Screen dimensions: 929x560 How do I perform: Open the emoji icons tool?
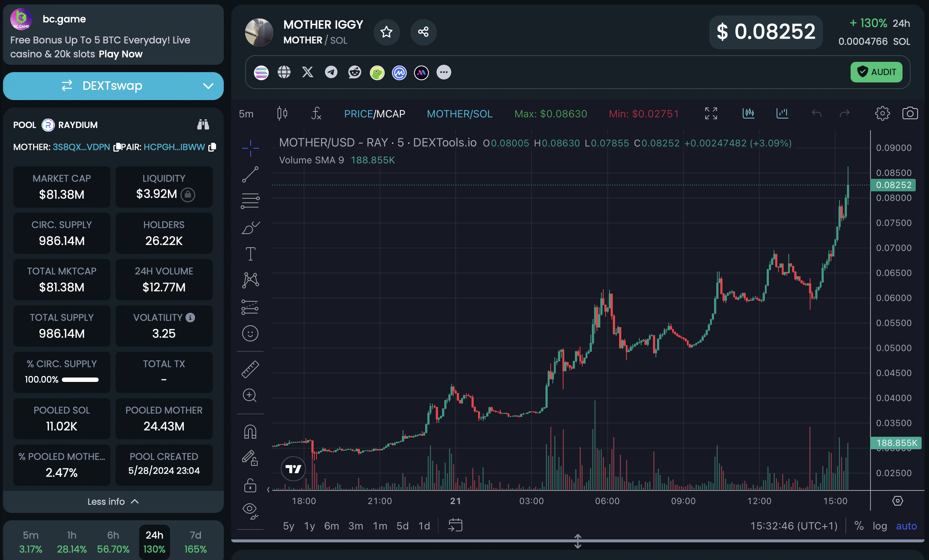click(x=250, y=333)
